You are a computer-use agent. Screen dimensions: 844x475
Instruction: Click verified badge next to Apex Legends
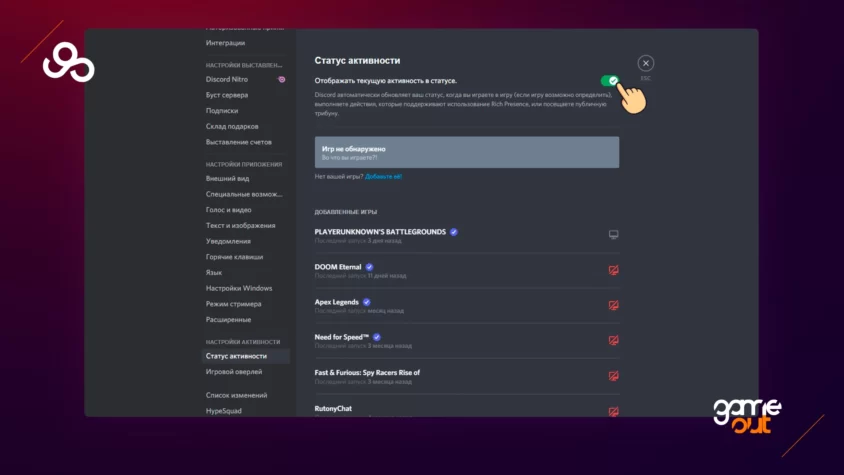pos(367,302)
